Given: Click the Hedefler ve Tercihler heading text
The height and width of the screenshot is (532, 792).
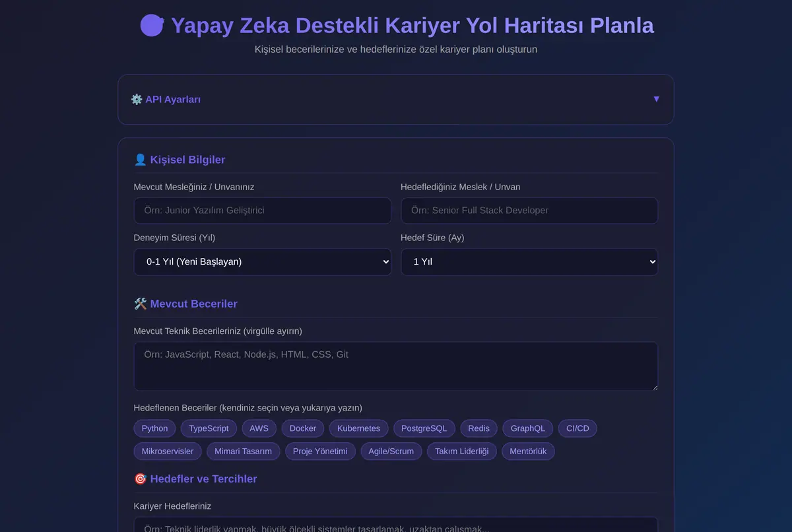Looking at the screenshot, I should point(203,479).
